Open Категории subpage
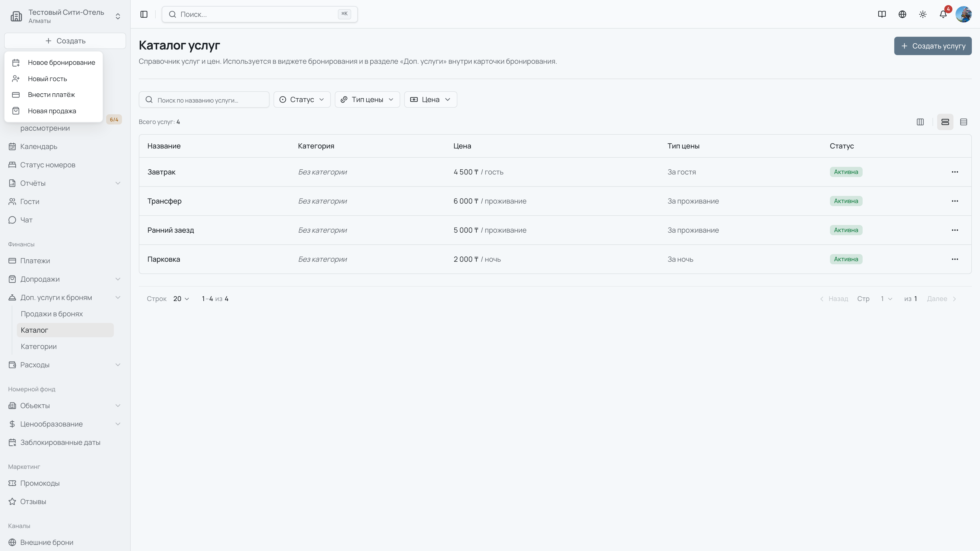 click(x=65, y=346)
